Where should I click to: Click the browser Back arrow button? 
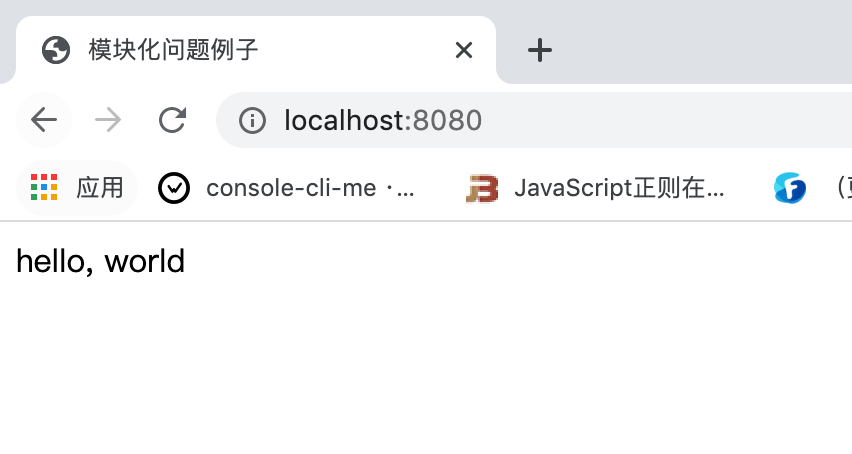(x=44, y=121)
